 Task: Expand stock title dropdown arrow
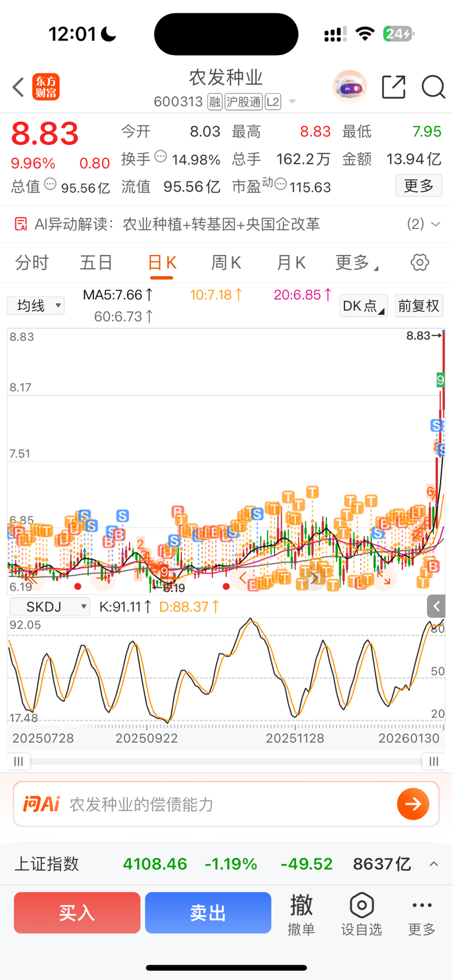292,102
